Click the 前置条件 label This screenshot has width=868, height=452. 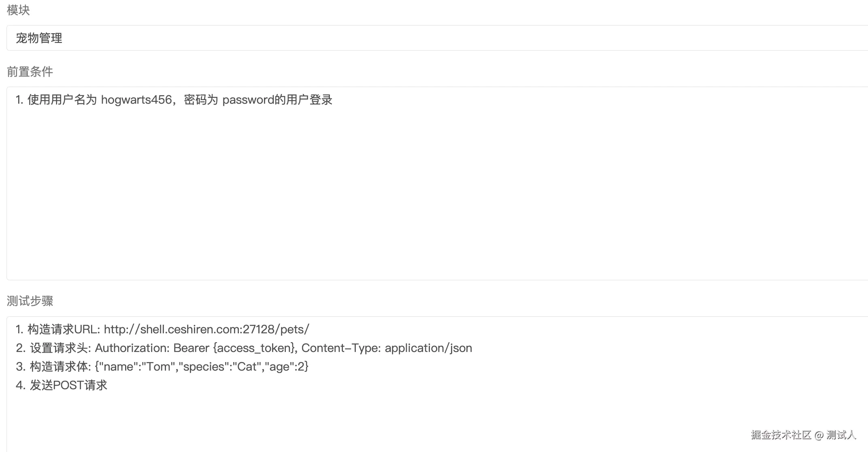(x=30, y=72)
